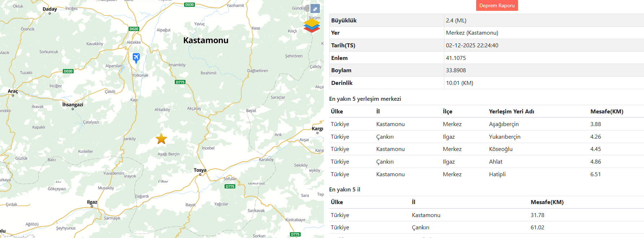This screenshot has height=238, width=644.
Task: Click the Ahlat settlement cell
Action: [x=496, y=162]
